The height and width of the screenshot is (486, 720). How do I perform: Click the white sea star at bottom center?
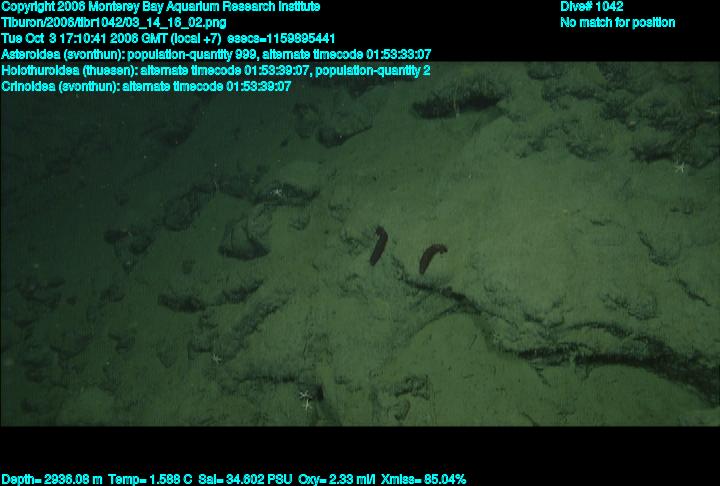tap(305, 400)
